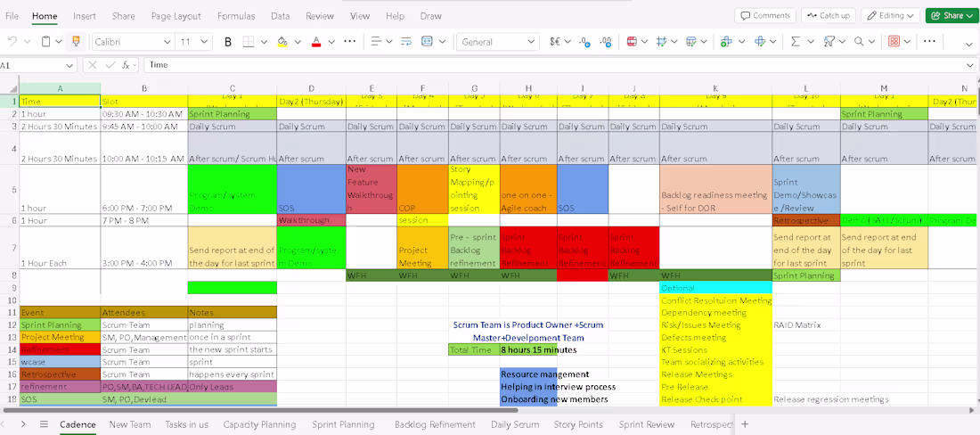Image resolution: width=980 pixels, height=435 pixels.
Task: Click the horizontal scrollbar thumb
Action: point(261,411)
